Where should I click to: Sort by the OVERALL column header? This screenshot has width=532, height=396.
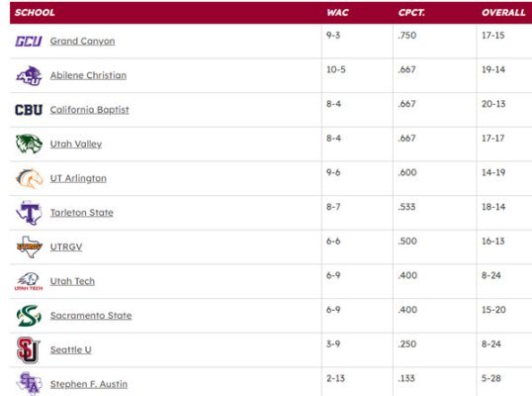[x=503, y=13]
